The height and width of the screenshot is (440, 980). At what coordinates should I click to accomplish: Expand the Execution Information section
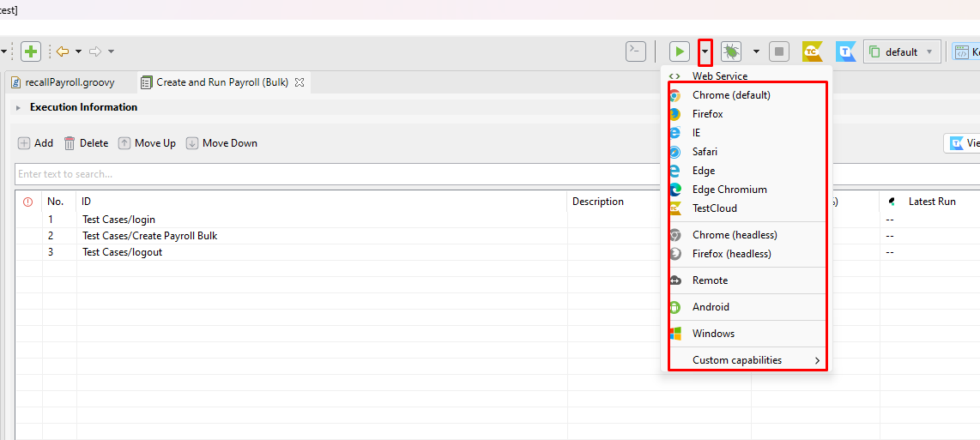pyautogui.click(x=19, y=107)
